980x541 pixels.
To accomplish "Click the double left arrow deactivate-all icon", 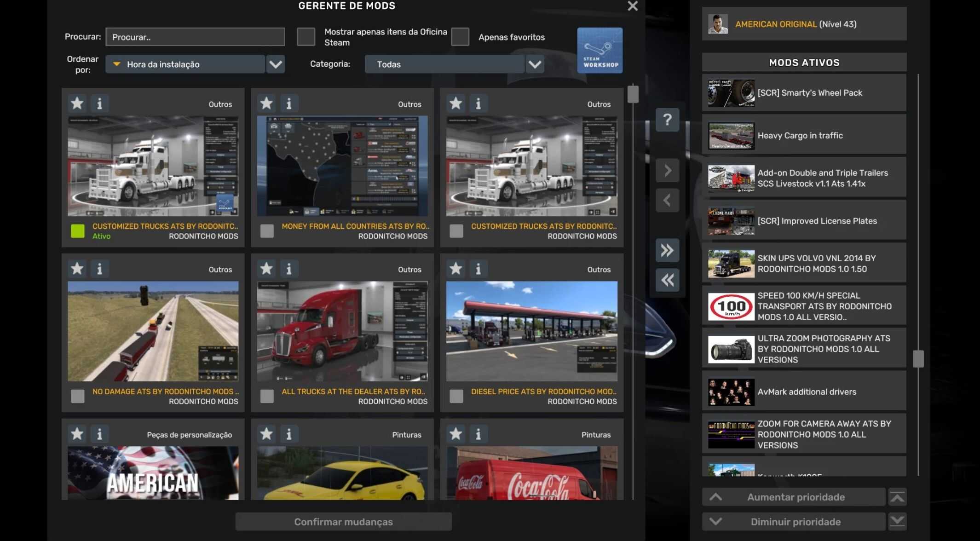I will pyautogui.click(x=667, y=280).
